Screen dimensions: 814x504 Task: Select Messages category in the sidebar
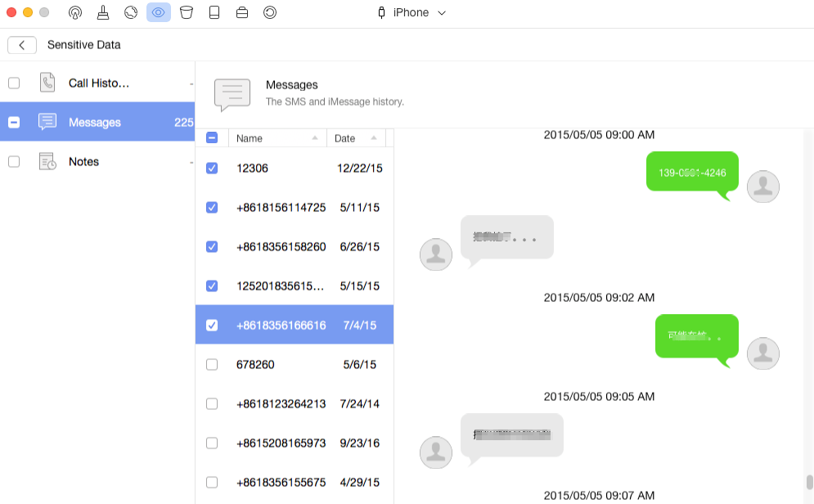click(x=94, y=122)
